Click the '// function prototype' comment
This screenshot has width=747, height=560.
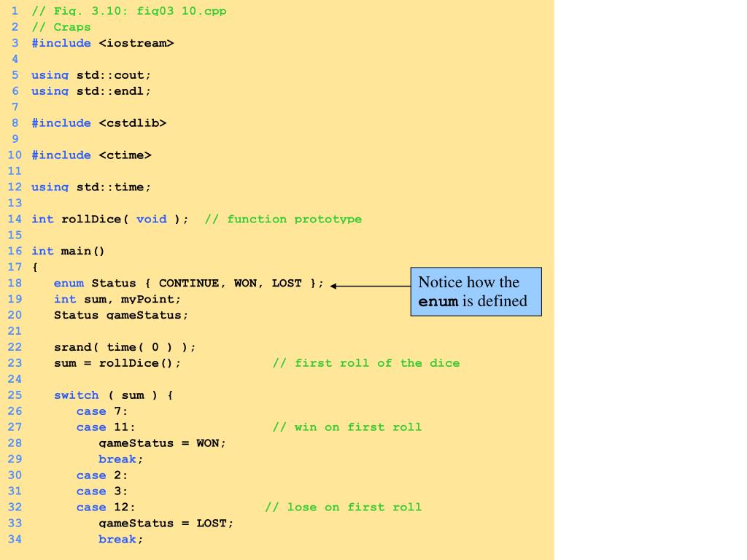click(x=283, y=219)
